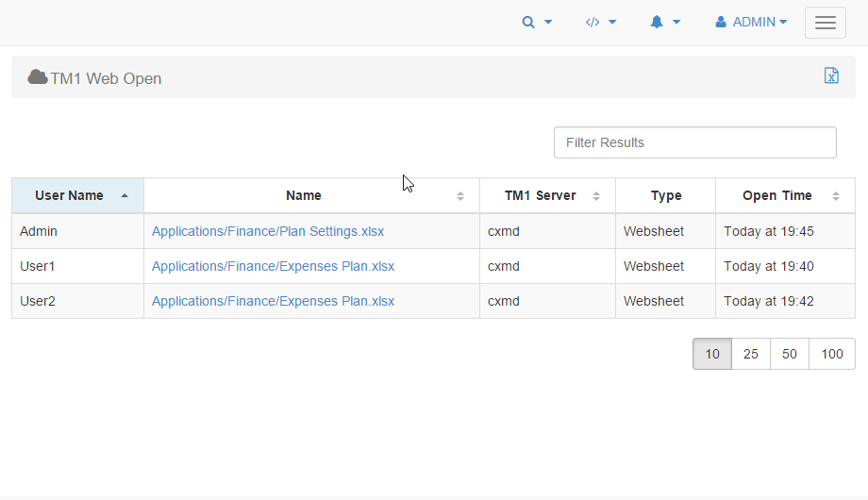Click Today at 19:42 cell
868x500 pixels.
click(785, 301)
